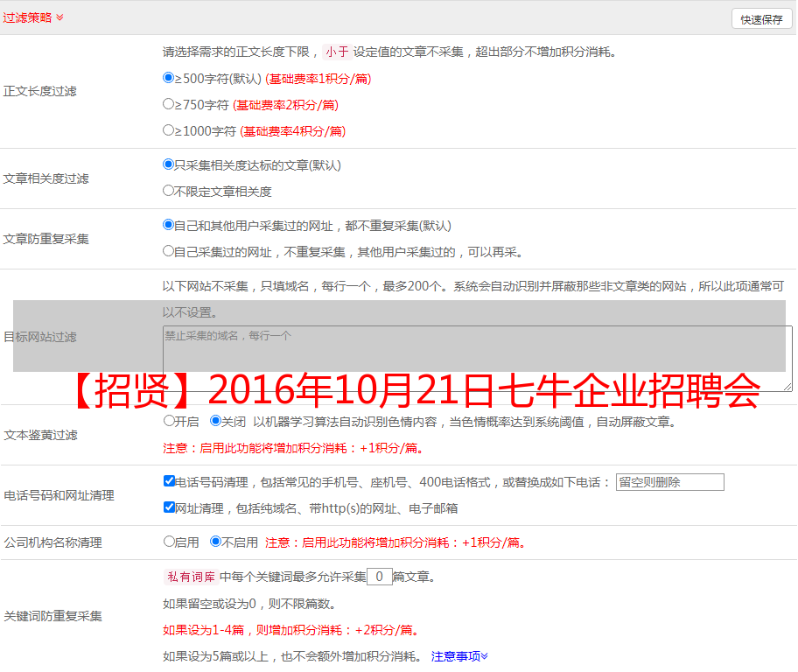Click the 如果设为1-4篇 red warning text
This screenshot has height=672, width=798.
[x=292, y=630]
